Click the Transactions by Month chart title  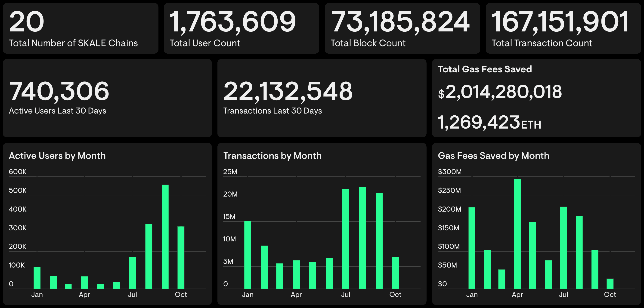coord(272,156)
